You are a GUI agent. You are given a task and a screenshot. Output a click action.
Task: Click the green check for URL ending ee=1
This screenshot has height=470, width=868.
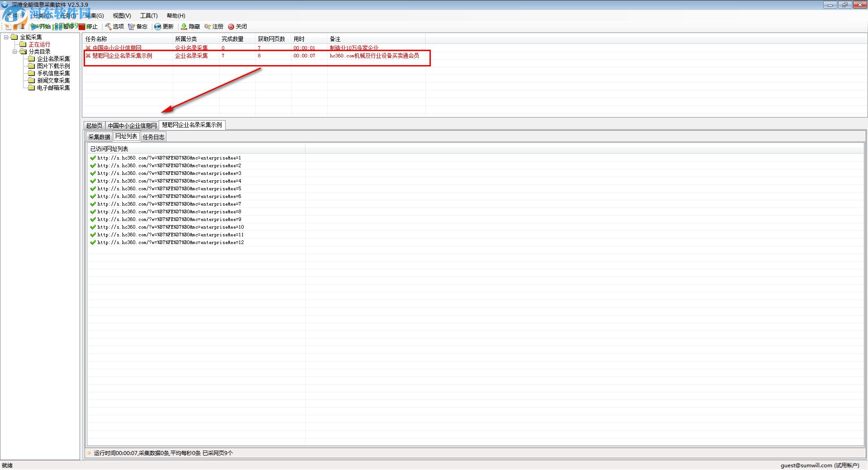[x=93, y=158]
